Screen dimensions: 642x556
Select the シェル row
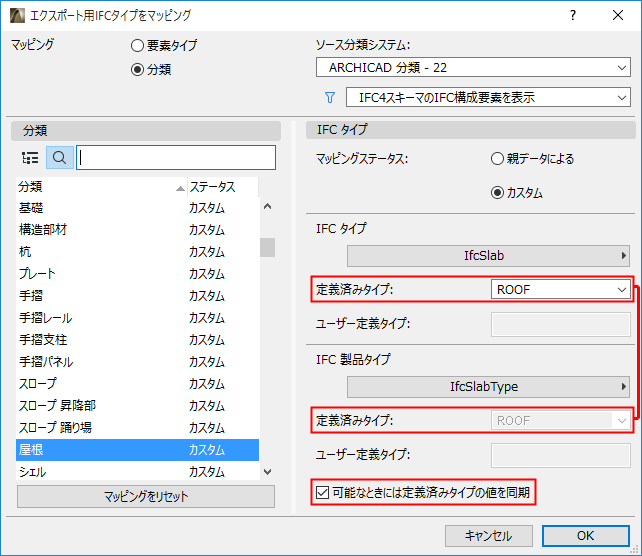[x=138, y=472]
